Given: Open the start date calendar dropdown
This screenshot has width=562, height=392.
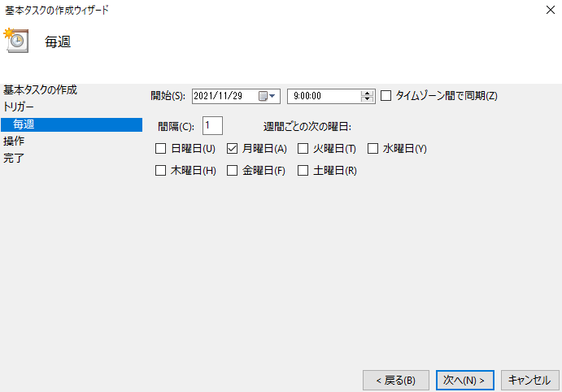Looking at the screenshot, I should pyautogui.click(x=267, y=96).
